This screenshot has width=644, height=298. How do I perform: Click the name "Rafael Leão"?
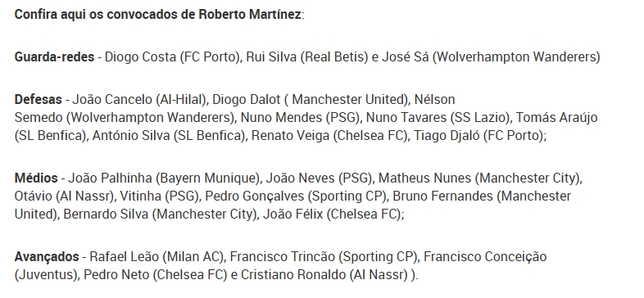click(124, 256)
